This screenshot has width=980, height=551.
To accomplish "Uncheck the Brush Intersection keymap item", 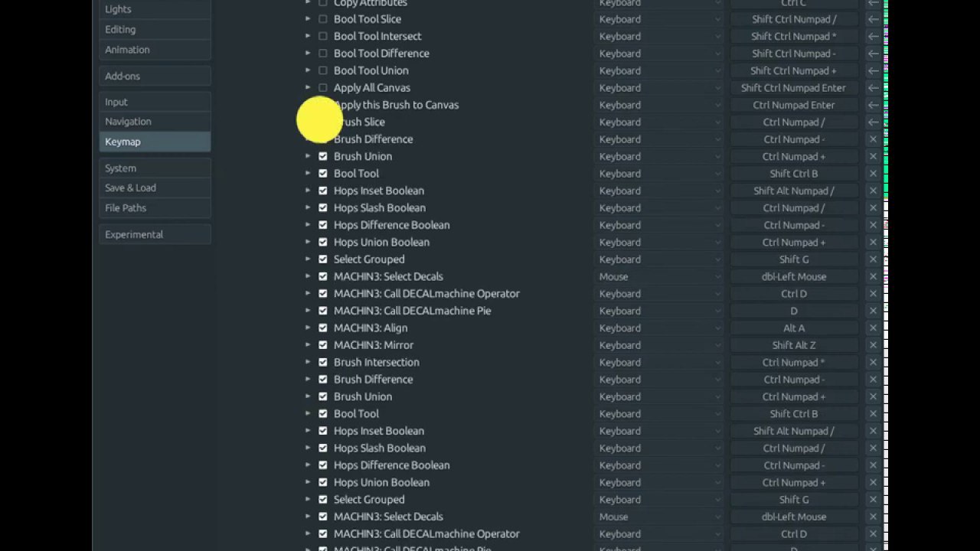I will coord(322,363).
